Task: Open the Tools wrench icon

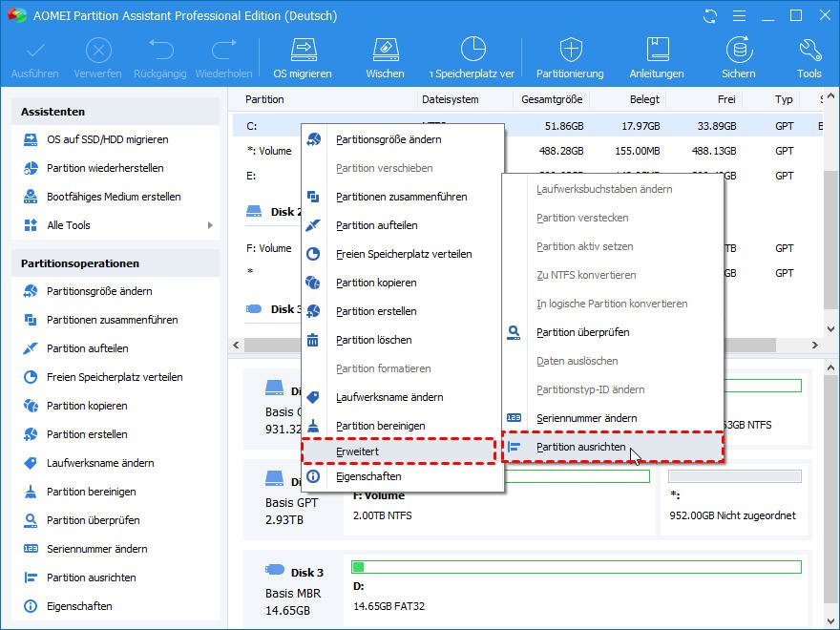Action: (809, 51)
